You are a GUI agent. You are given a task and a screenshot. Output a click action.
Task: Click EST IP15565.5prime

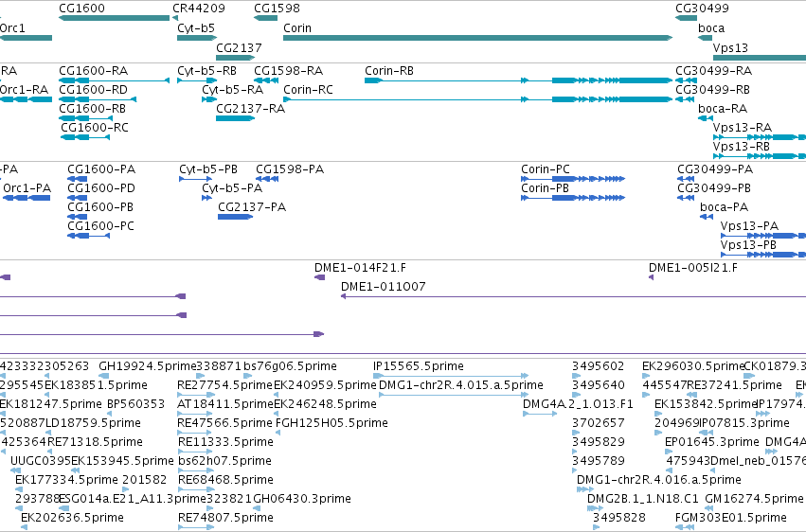tap(451, 376)
